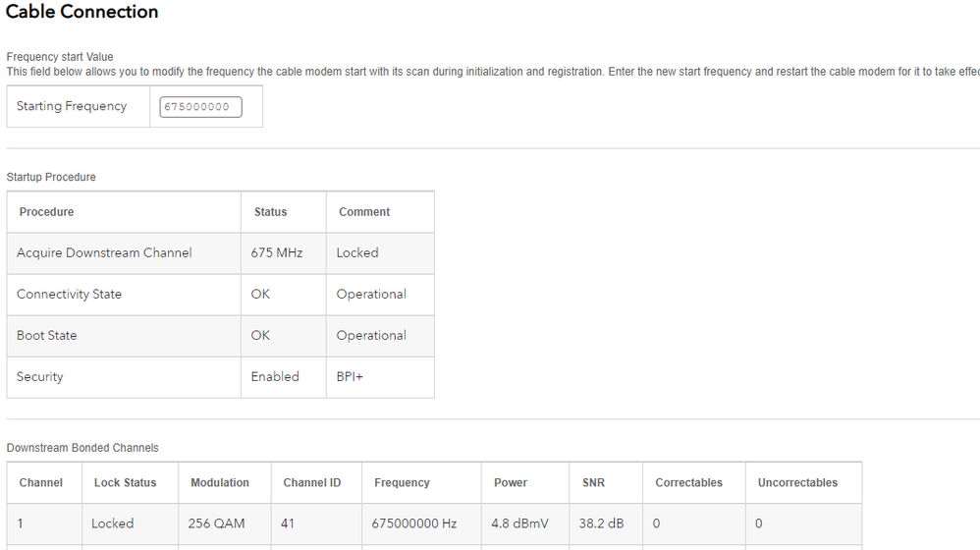Screen dimensions: 980x550
Task: Click the 38.2 dB SNR value
Action: point(601,523)
